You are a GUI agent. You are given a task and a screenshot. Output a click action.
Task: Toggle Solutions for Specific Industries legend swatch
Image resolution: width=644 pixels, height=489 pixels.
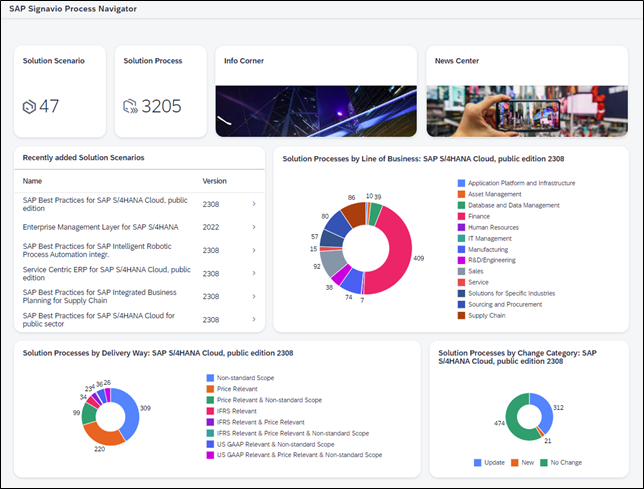click(461, 294)
